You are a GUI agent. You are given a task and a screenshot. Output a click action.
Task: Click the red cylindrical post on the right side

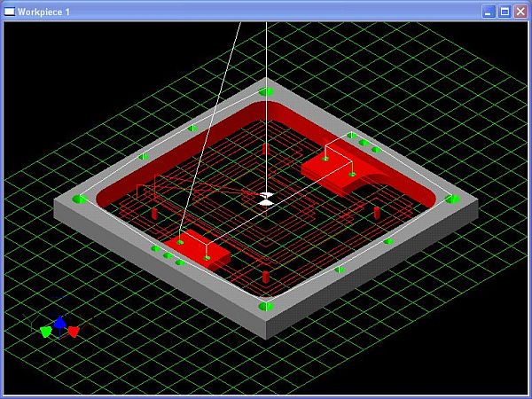pyautogui.click(x=377, y=213)
